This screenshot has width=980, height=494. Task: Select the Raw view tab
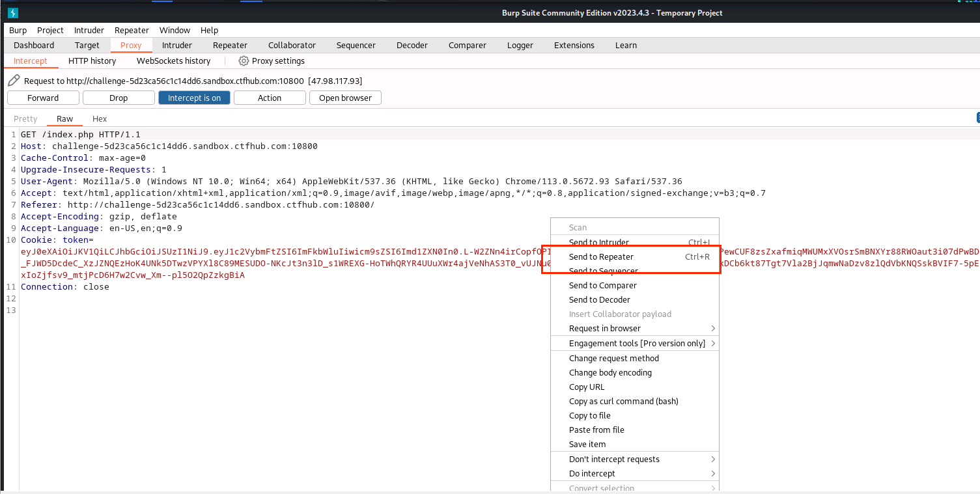(64, 118)
